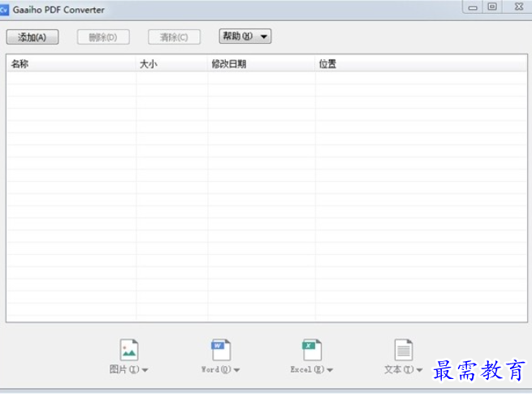Sort by the 大小 size column header

(172, 64)
